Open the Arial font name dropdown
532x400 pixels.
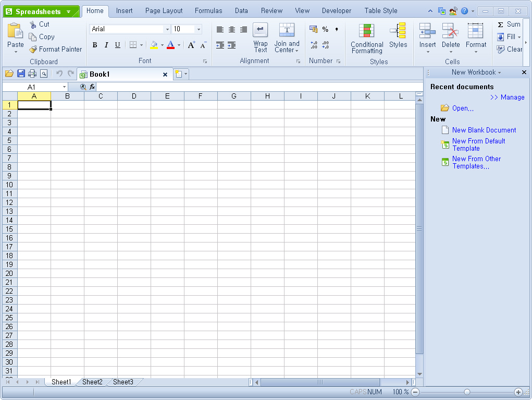[x=167, y=29]
